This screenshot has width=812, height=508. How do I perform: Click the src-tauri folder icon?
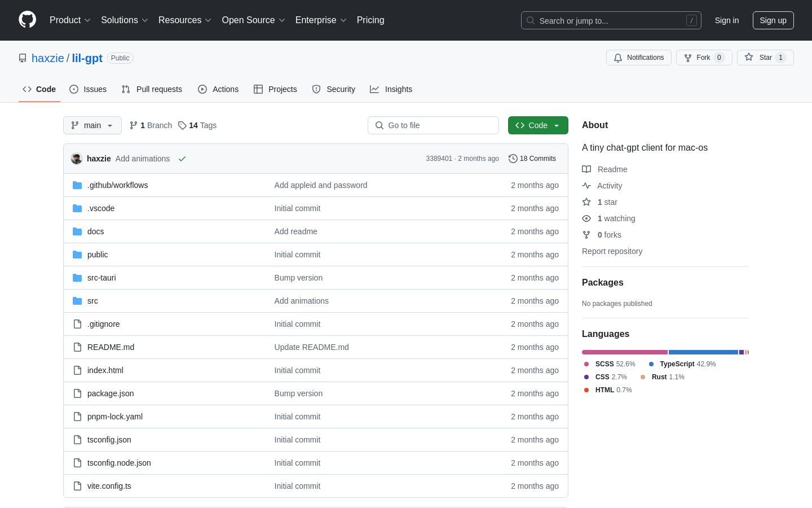[x=77, y=278]
